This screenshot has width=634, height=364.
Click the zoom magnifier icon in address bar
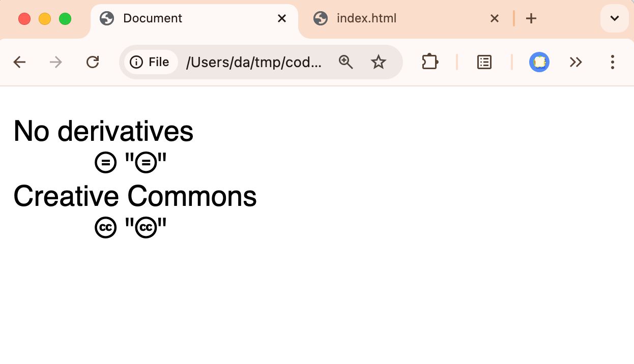[x=346, y=62]
